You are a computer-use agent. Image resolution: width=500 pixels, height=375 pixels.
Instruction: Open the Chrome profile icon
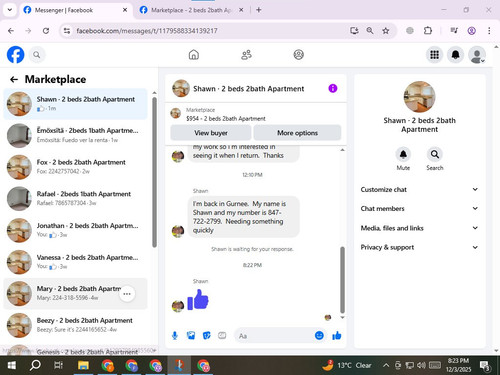[471, 31]
